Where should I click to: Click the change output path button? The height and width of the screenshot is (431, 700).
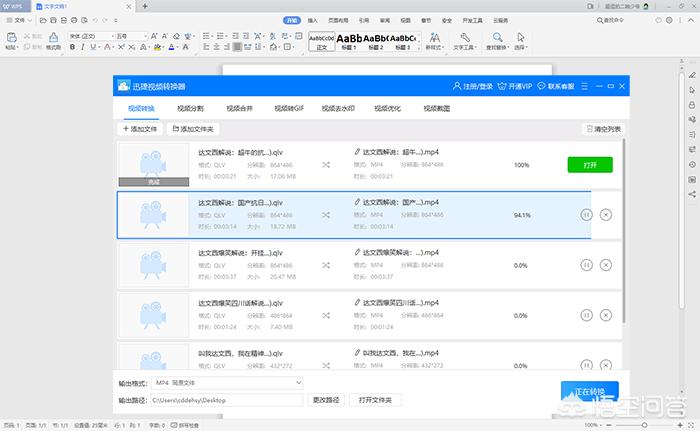(326, 400)
